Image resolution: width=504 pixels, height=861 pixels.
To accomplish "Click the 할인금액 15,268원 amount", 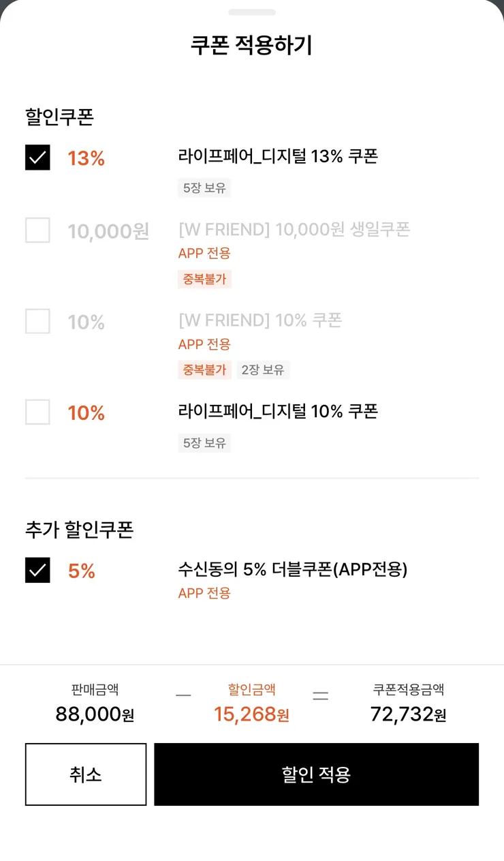I will (252, 714).
